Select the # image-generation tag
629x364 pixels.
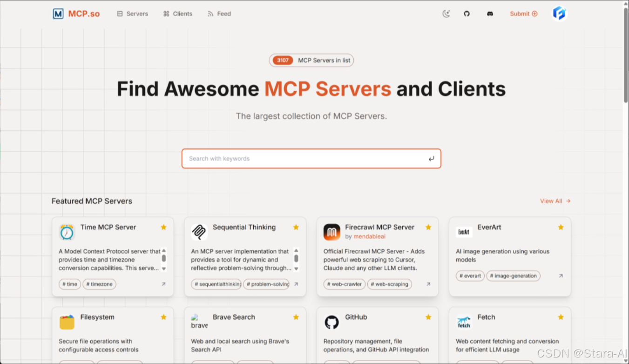pyautogui.click(x=514, y=276)
